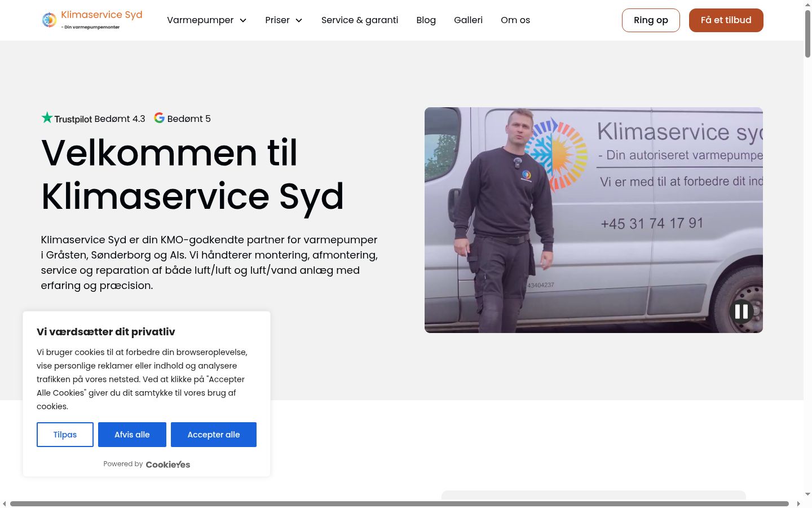Click the horizontal page scrollbar thumb
The height and width of the screenshot is (508, 812).
coord(399,503)
